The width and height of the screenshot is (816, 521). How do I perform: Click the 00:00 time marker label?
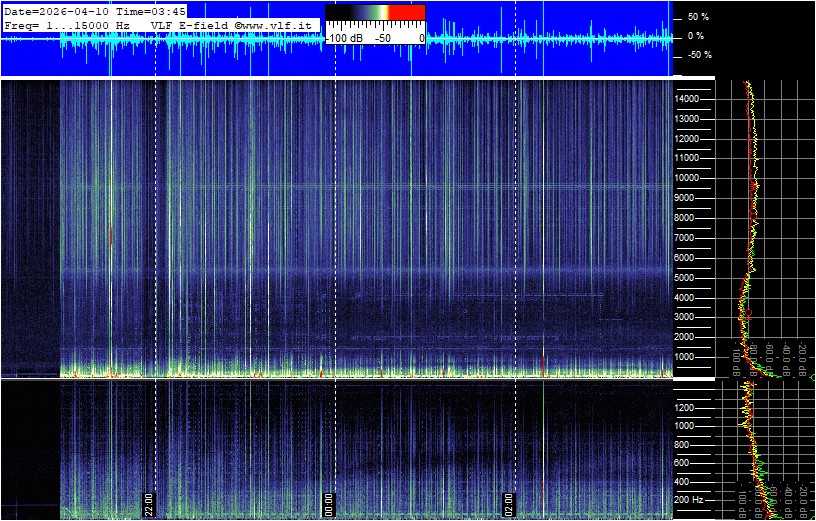click(329, 502)
